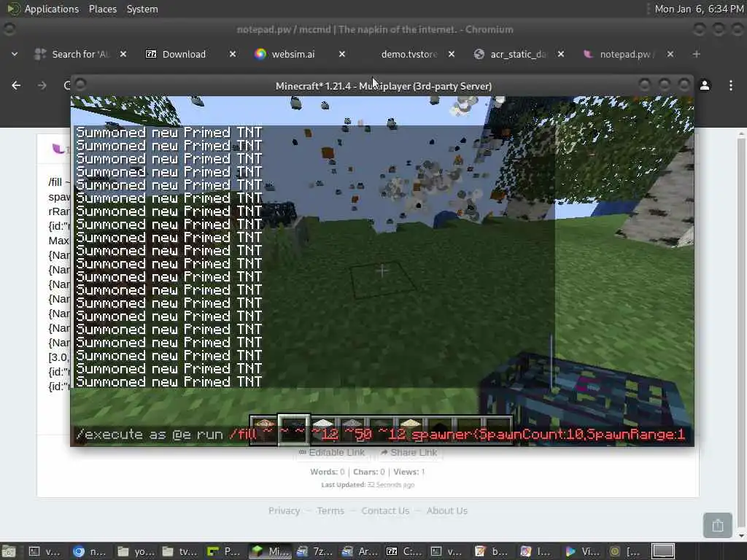This screenshot has width=747, height=560.
Task: Switch to second 'v...' terminal taskbar item
Action: click(x=446, y=551)
